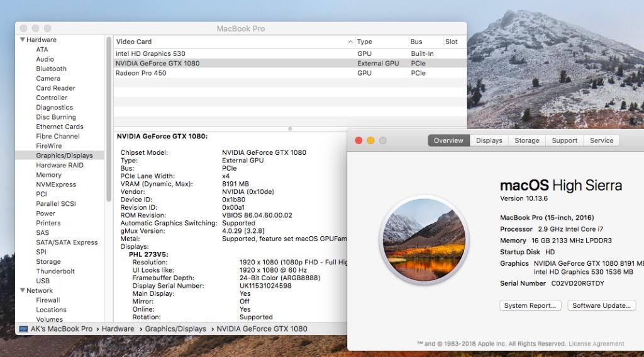This screenshot has width=644, height=357.
Task: Click the serial number C02VD20RGTDY
Action: pos(577,283)
